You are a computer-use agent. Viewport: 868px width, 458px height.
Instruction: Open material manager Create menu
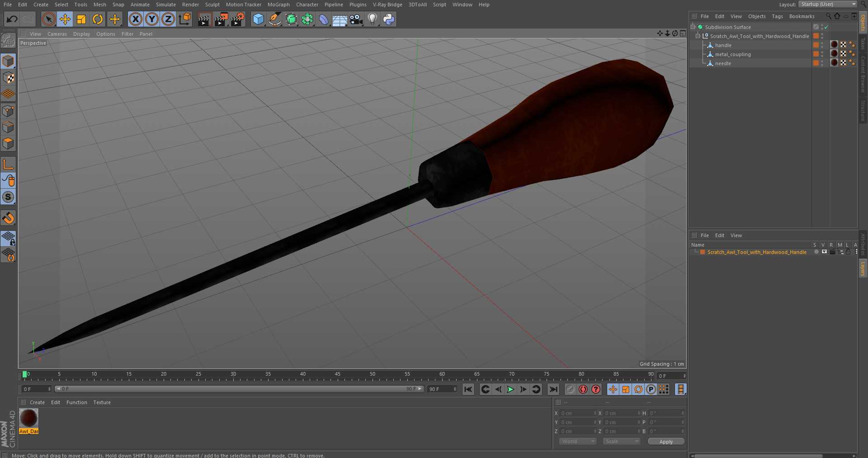37,402
